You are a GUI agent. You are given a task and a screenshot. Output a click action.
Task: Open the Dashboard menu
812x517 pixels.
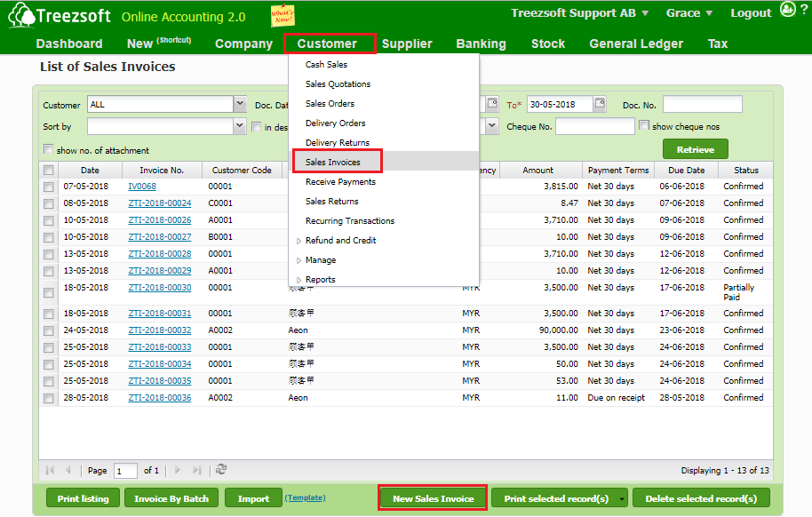point(69,44)
